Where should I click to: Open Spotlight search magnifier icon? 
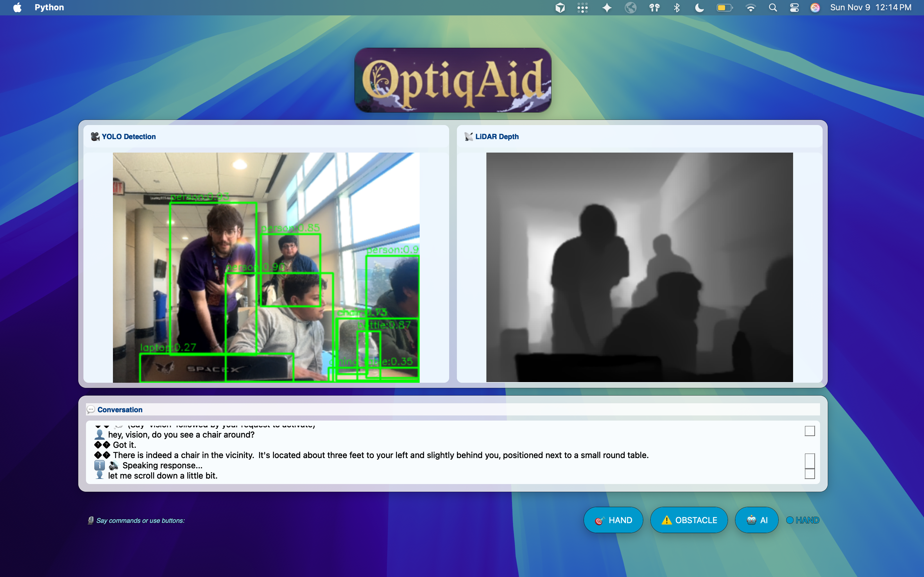pyautogui.click(x=773, y=8)
